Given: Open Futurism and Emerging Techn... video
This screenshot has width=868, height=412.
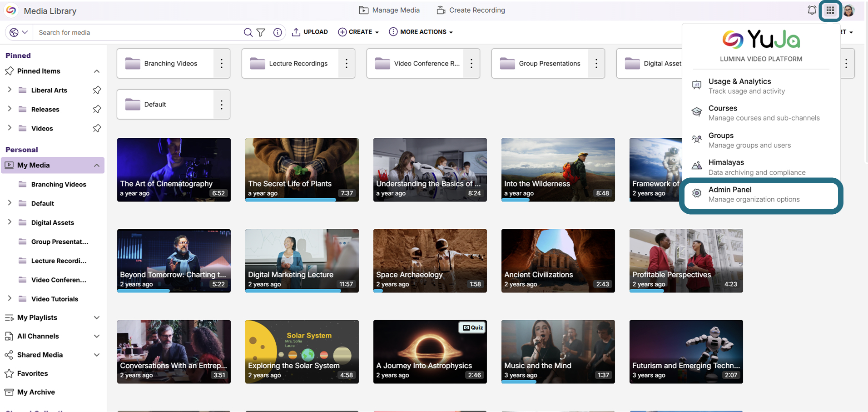Looking at the screenshot, I should coord(686,352).
